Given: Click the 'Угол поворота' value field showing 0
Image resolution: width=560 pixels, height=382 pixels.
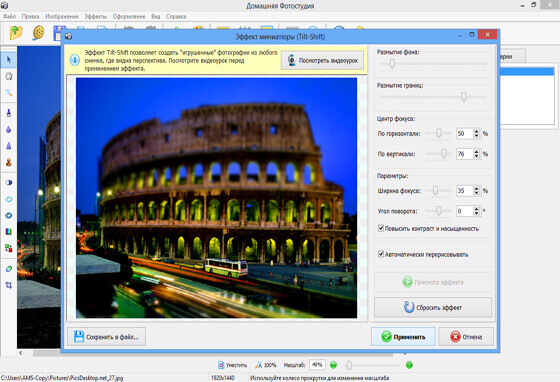Looking at the screenshot, I should [465, 211].
